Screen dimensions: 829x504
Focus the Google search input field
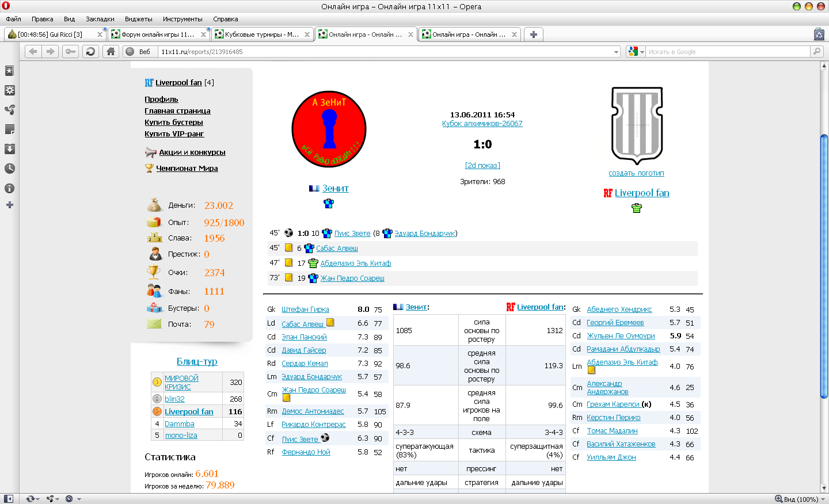point(728,52)
